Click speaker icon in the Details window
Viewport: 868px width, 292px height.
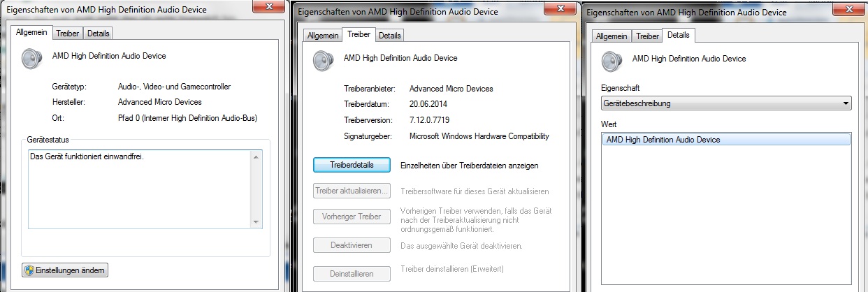612,61
